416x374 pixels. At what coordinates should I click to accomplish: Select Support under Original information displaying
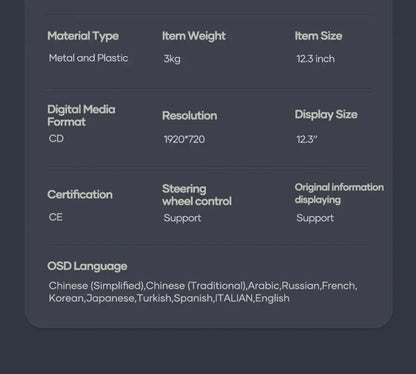tap(315, 218)
